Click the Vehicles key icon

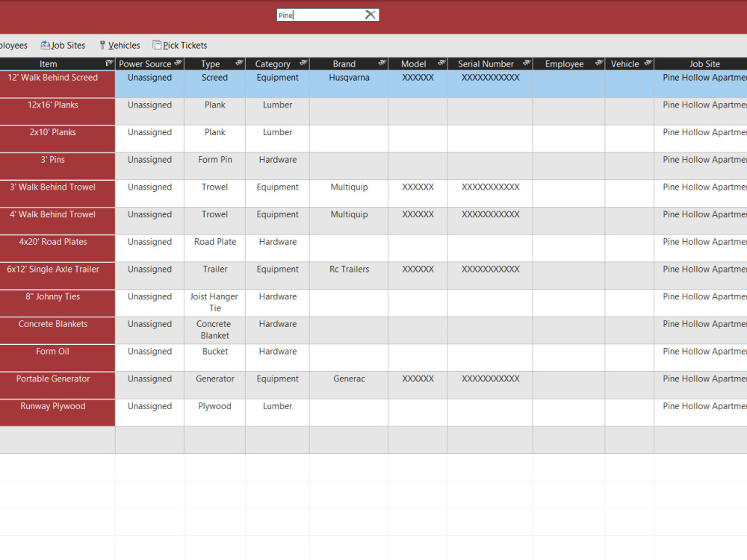click(102, 46)
